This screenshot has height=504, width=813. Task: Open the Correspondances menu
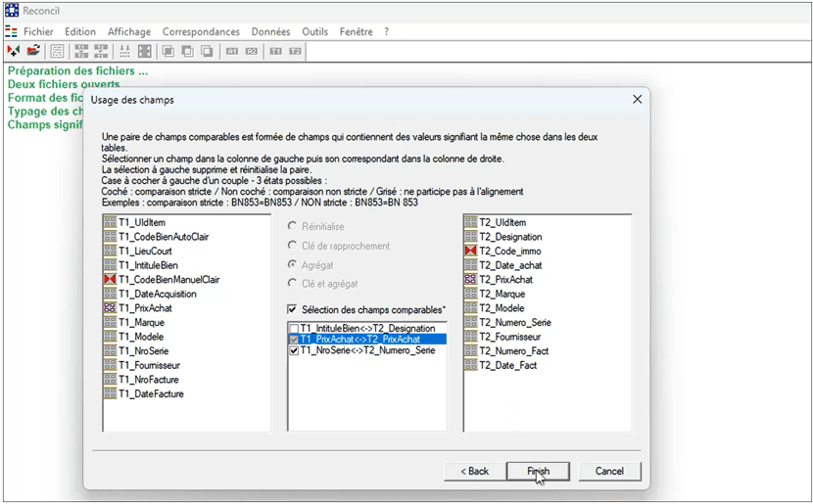pyautogui.click(x=201, y=31)
